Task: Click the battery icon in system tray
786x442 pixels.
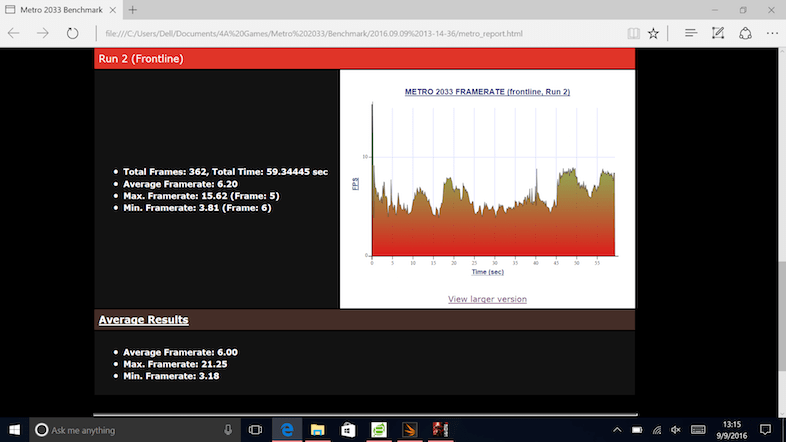Action: pyautogui.click(x=637, y=430)
